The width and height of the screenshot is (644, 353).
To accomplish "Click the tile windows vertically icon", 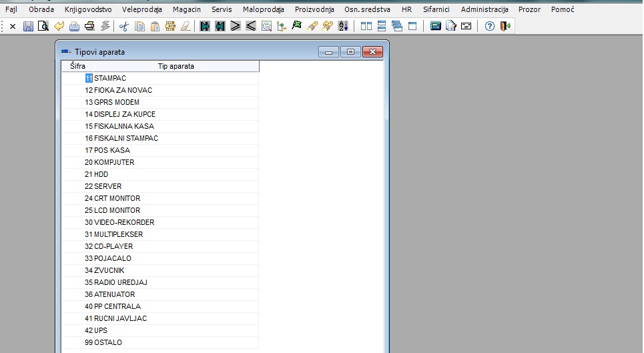I will 366,27.
